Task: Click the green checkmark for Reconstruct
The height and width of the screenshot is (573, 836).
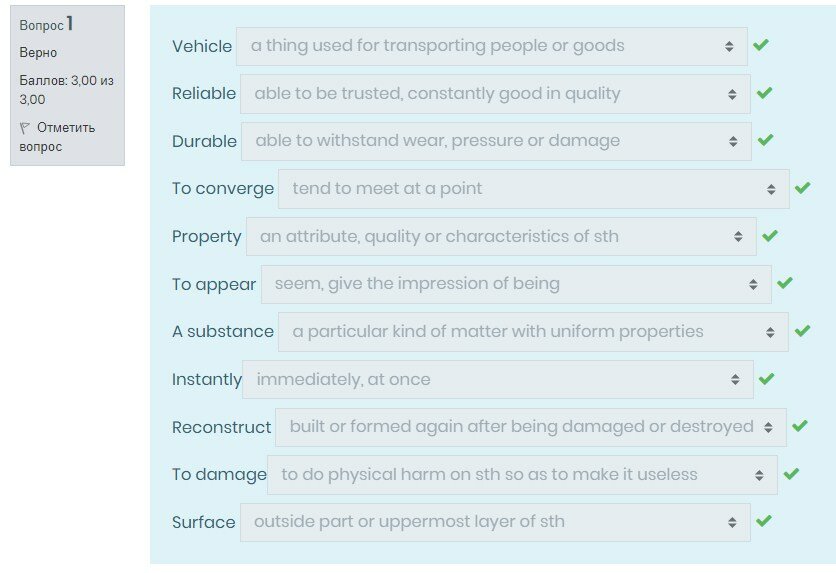Action: pos(799,426)
